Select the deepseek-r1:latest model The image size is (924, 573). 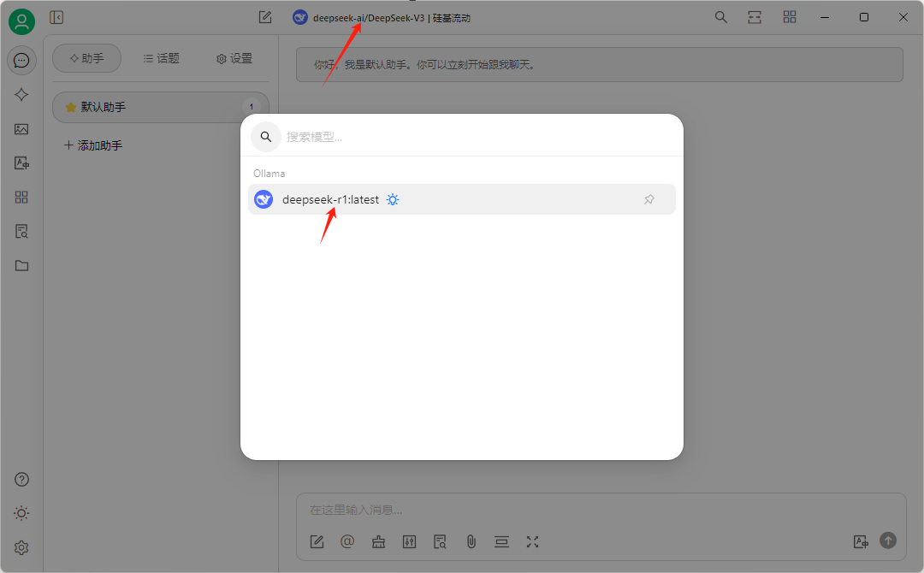tap(461, 199)
